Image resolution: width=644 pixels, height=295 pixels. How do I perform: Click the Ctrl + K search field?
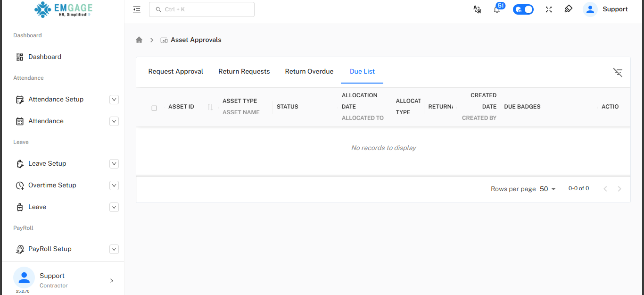pos(202,9)
